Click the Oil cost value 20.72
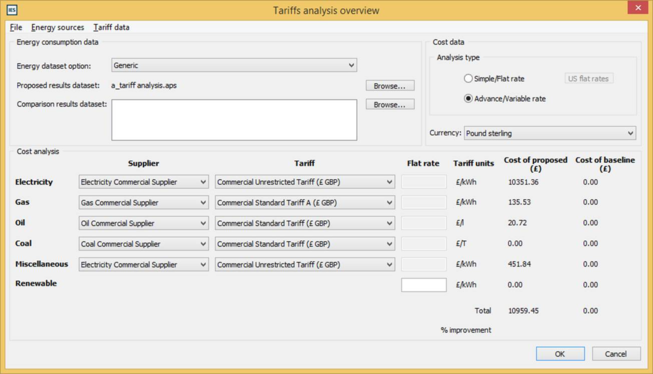653x374 pixels. pos(517,223)
